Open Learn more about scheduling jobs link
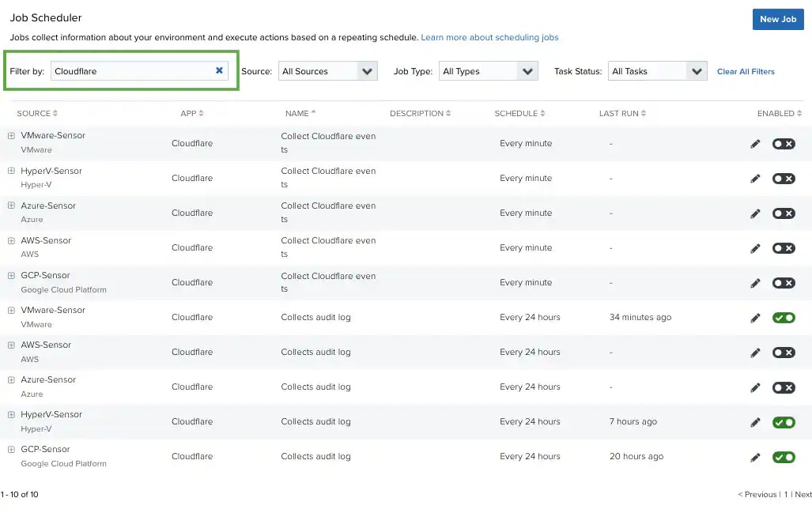The width and height of the screenshot is (812, 513). click(x=489, y=37)
